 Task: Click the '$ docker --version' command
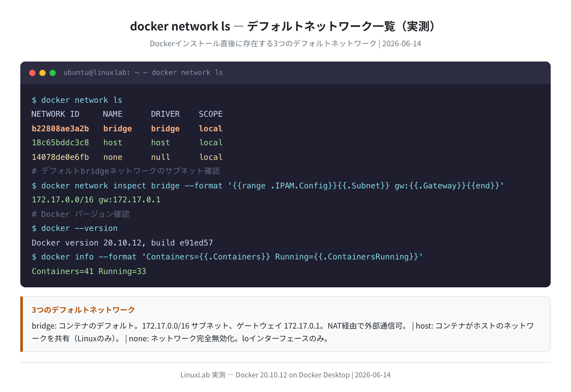(75, 228)
